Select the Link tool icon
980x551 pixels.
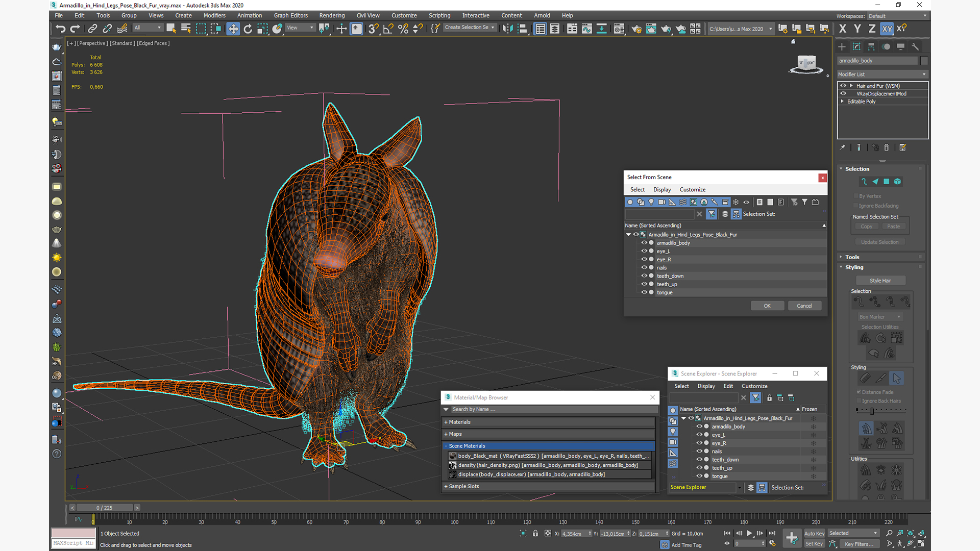tap(92, 29)
